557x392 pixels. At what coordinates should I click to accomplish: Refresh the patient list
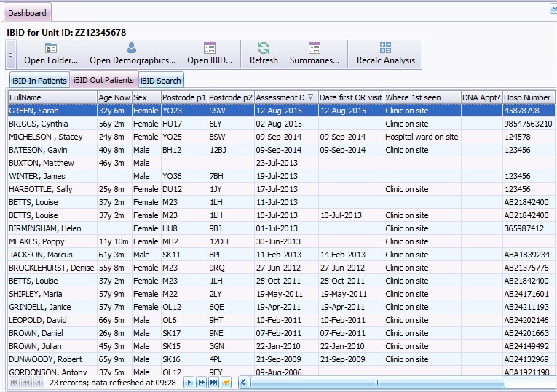[x=264, y=54]
